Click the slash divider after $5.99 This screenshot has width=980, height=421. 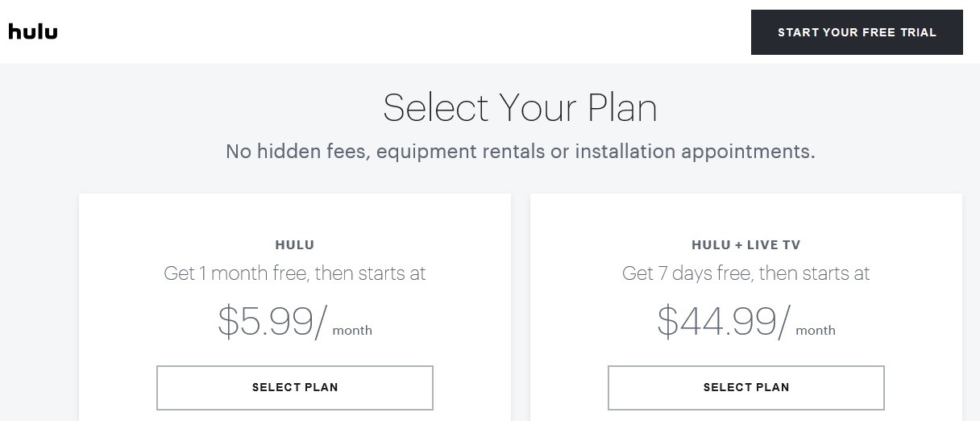tap(322, 321)
